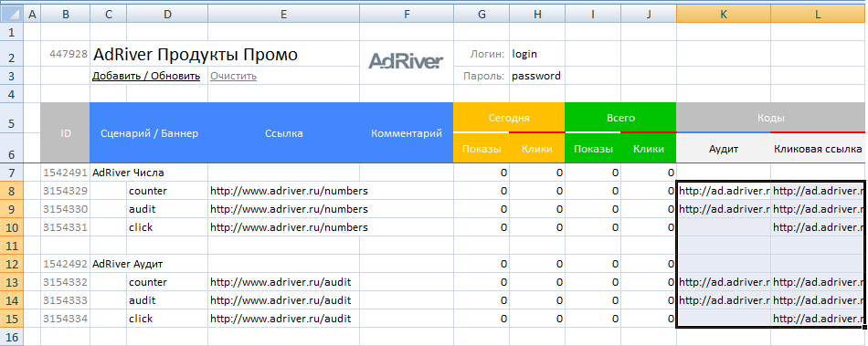Select column K header
This screenshot has height=346, width=868.
click(x=723, y=15)
